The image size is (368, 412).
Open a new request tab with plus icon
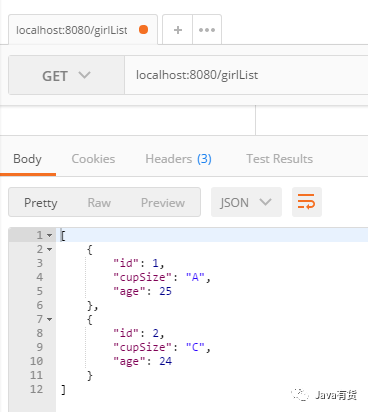pyautogui.click(x=178, y=30)
